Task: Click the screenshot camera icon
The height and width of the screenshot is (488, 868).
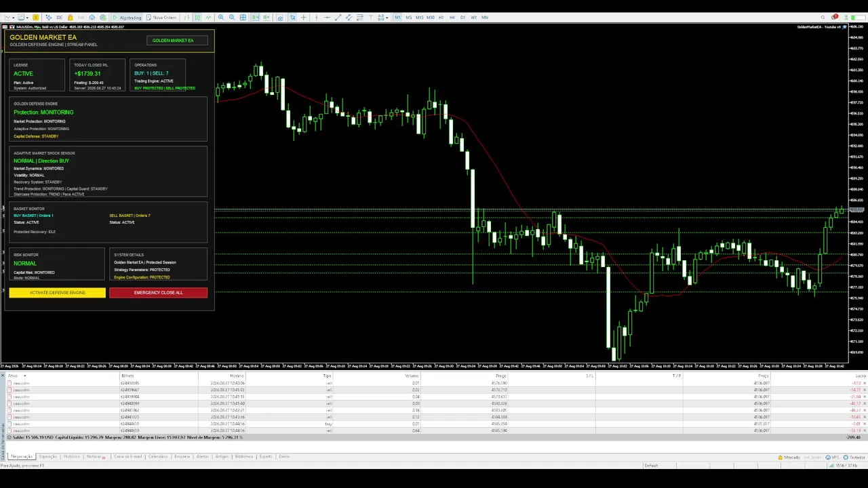Action: (x=279, y=17)
